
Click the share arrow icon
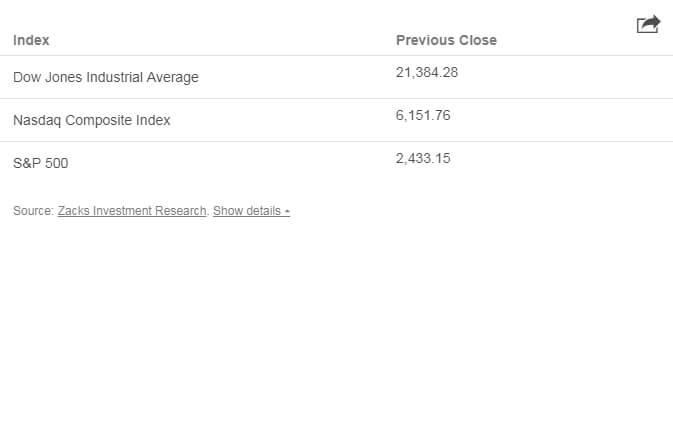pos(648,24)
